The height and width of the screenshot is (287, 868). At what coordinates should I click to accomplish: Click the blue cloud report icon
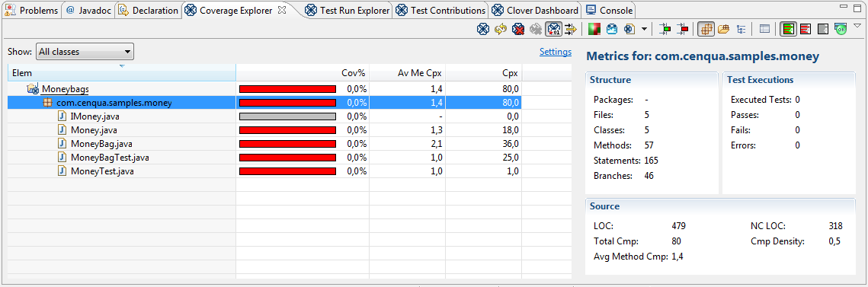pyautogui.click(x=612, y=29)
